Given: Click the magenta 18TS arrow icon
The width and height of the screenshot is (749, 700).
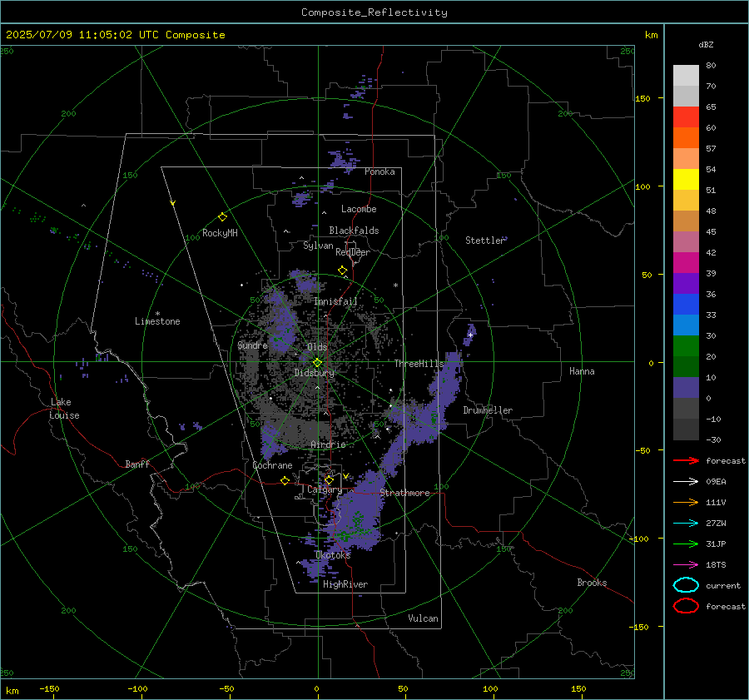Looking at the screenshot, I should [x=686, y=565].
